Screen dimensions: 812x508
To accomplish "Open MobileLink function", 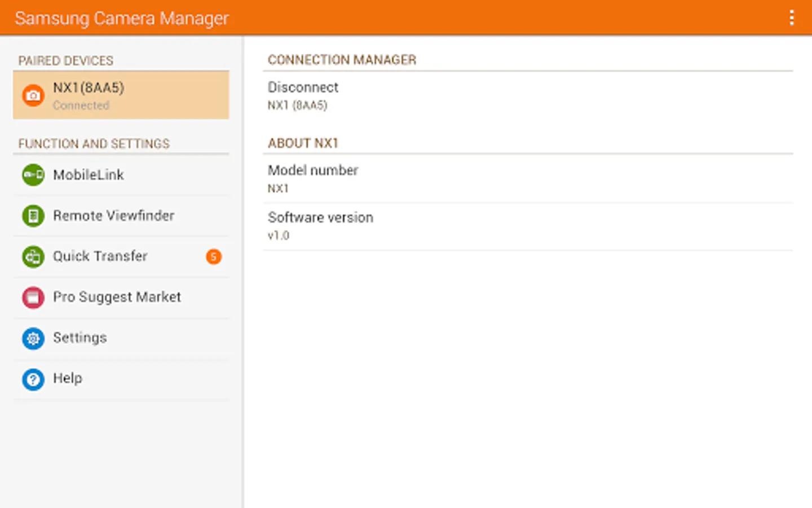I will point(121,175).
